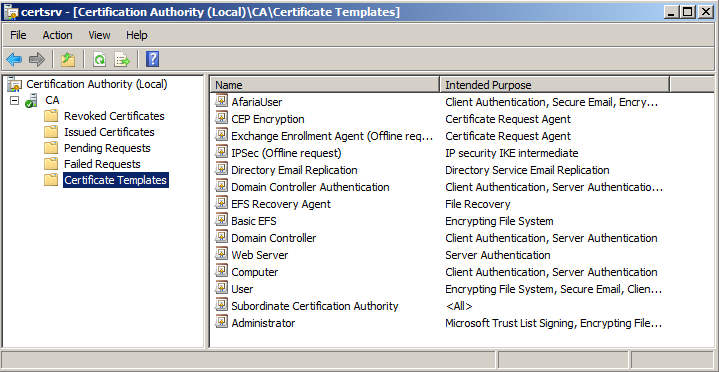Select the Subordinate Certification Authority template

click(315, 306)
